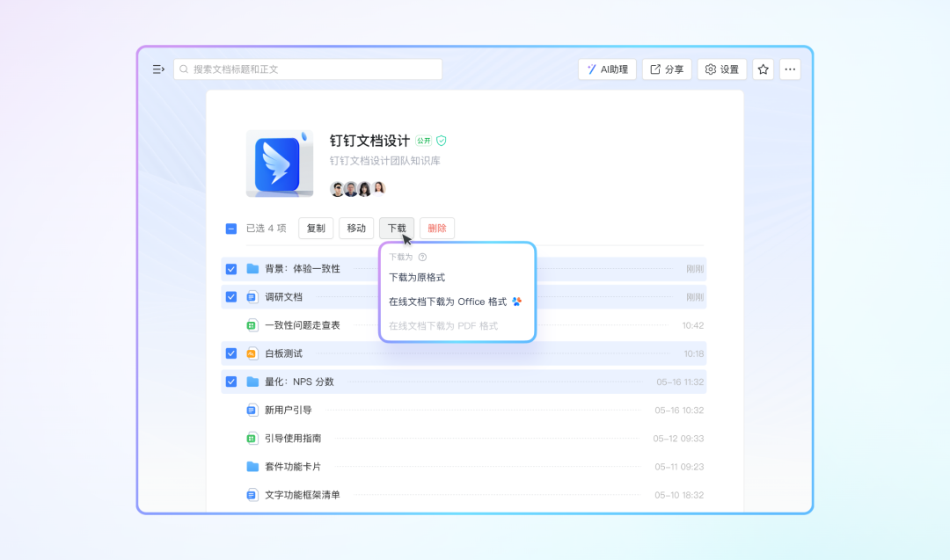
Task: Click the sidebar expand icon beside search
Action: pos(158,69)
